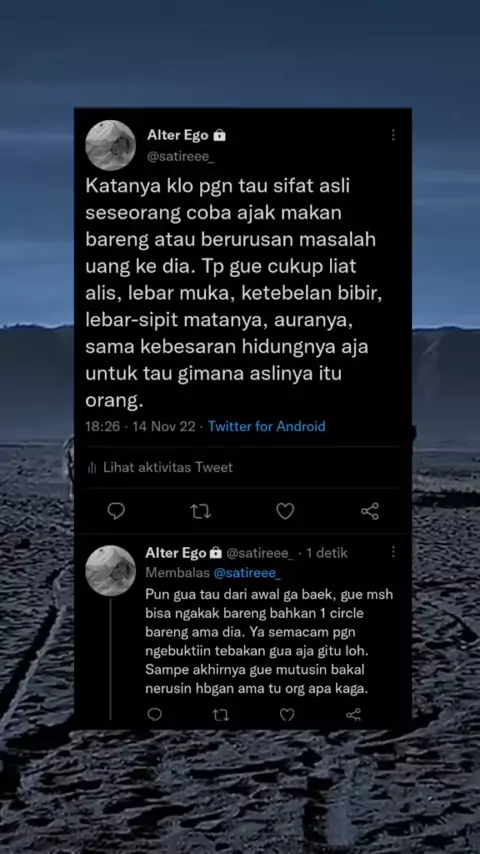The height and width of the screenshot is (854, 480).
Task: Reply to the second threaded tweet
Action: pos(155,714)
